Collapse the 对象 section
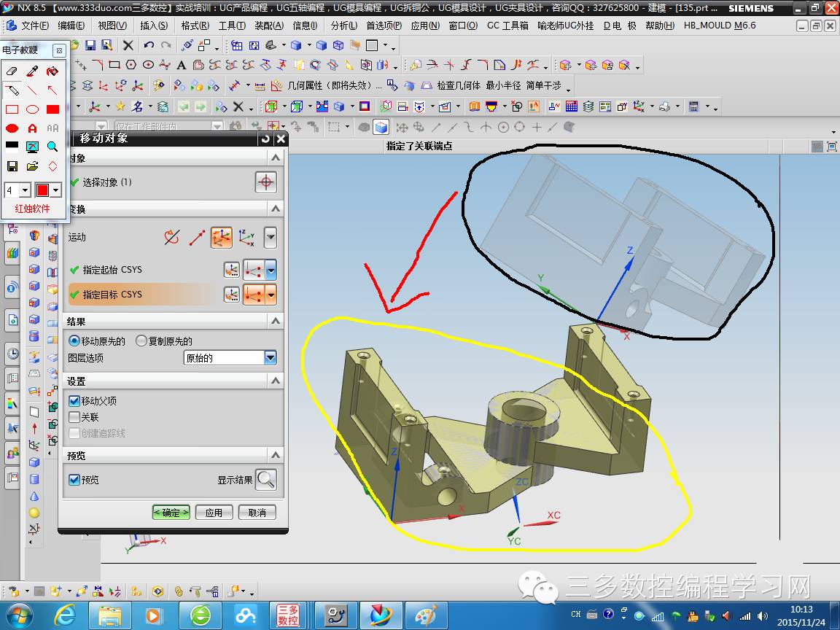840x630 pixels. tap(276, 158)
